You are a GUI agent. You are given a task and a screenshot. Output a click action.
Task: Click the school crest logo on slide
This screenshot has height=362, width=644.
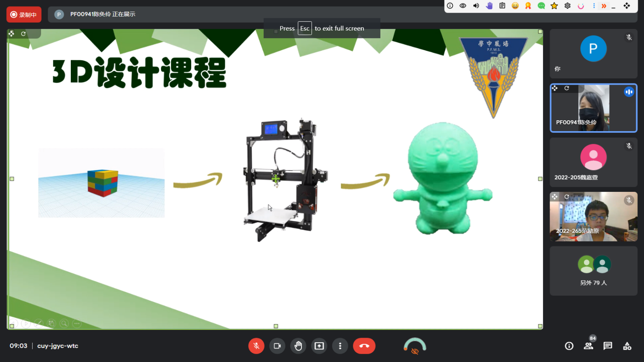[x=493, y=78]
